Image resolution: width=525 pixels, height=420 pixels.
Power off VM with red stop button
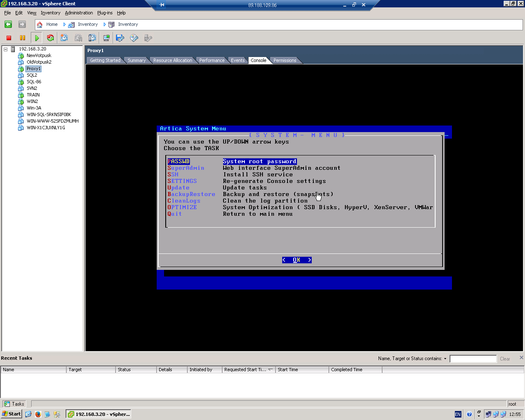[9, 38]
